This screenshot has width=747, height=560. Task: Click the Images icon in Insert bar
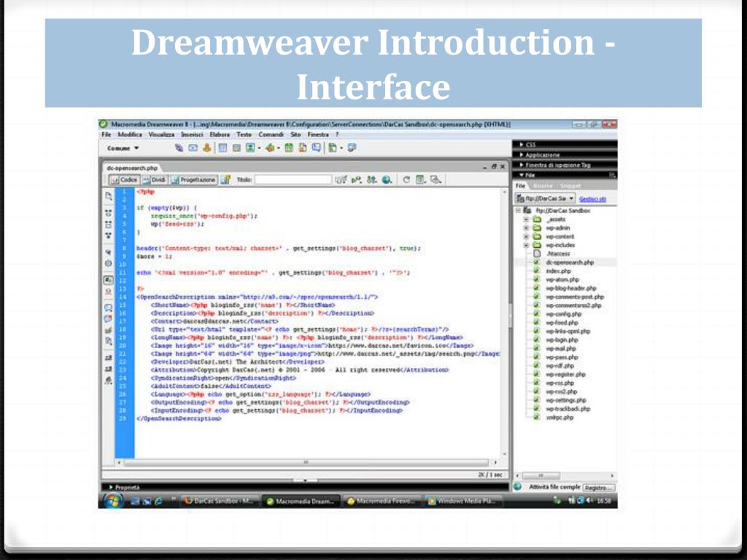tap(249, 148)
